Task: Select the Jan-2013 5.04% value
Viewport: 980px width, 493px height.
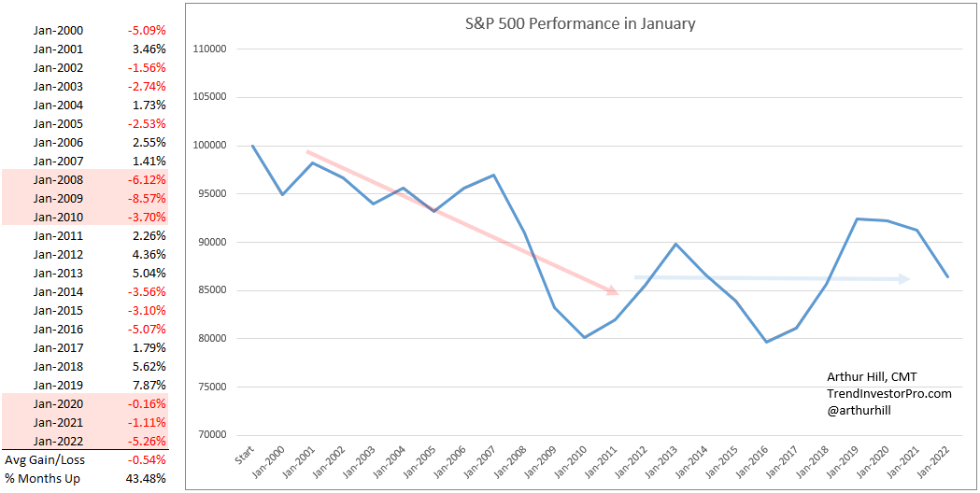Action: 150,273
